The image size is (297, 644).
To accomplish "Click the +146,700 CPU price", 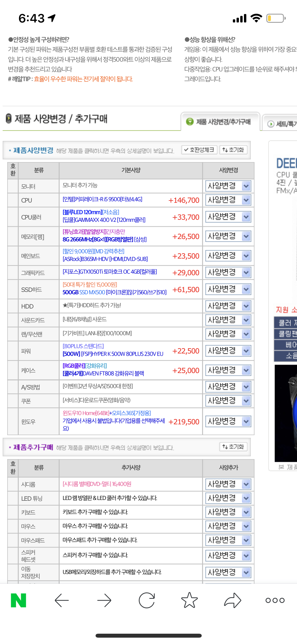I will tap(184, 200).
